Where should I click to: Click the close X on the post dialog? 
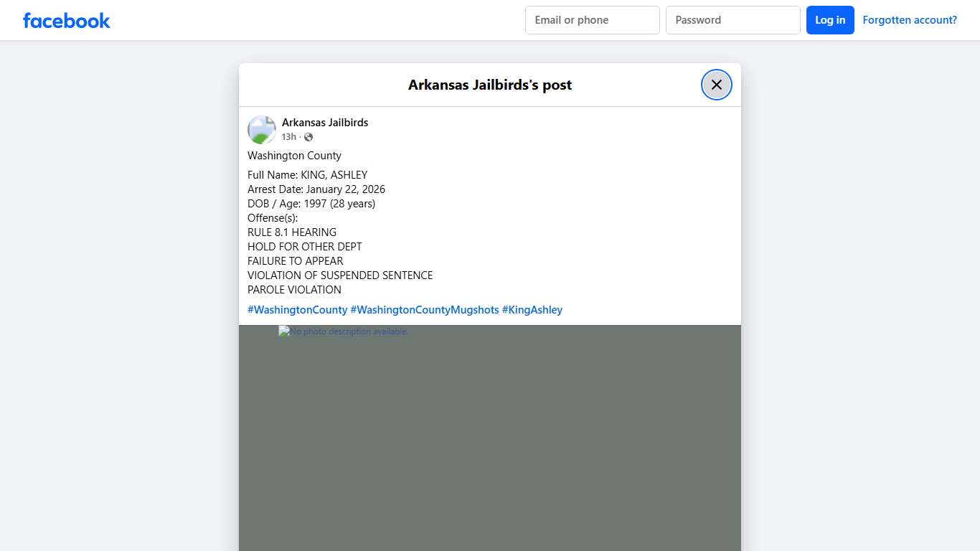(716, 84)
